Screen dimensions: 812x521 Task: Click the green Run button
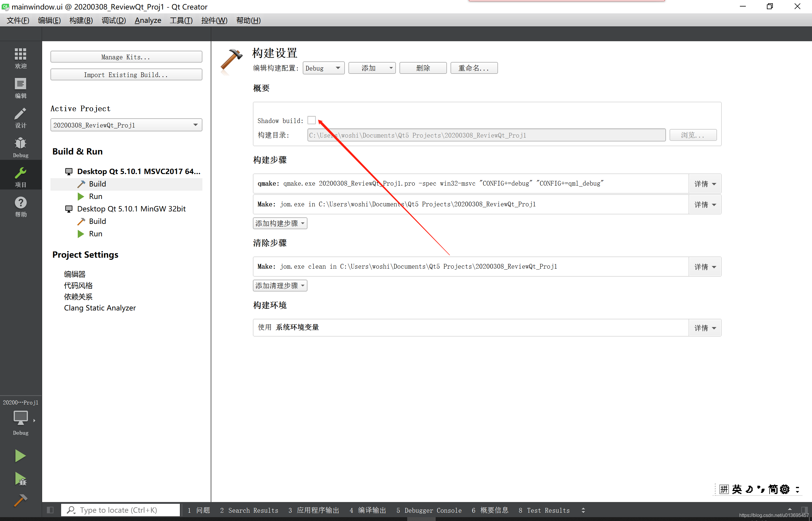tap(20, 456)
